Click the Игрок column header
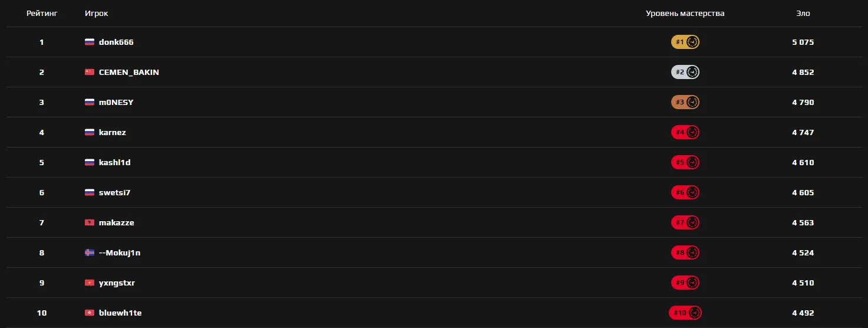 97,13
